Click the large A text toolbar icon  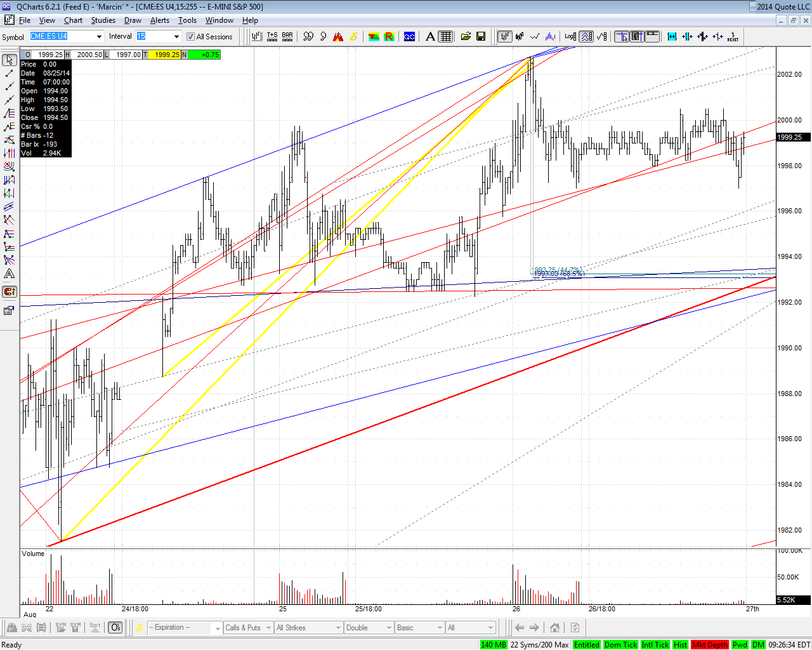coord(430,36)
